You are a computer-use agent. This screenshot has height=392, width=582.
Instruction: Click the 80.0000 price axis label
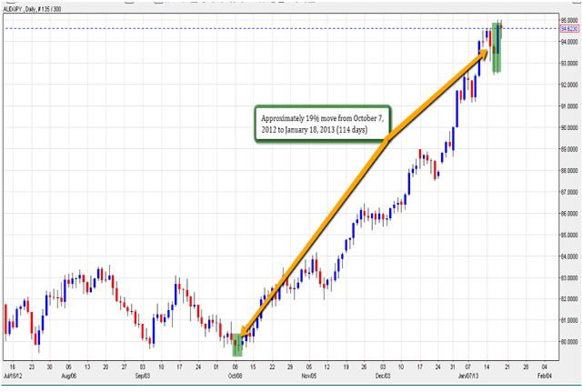[569, 342]
